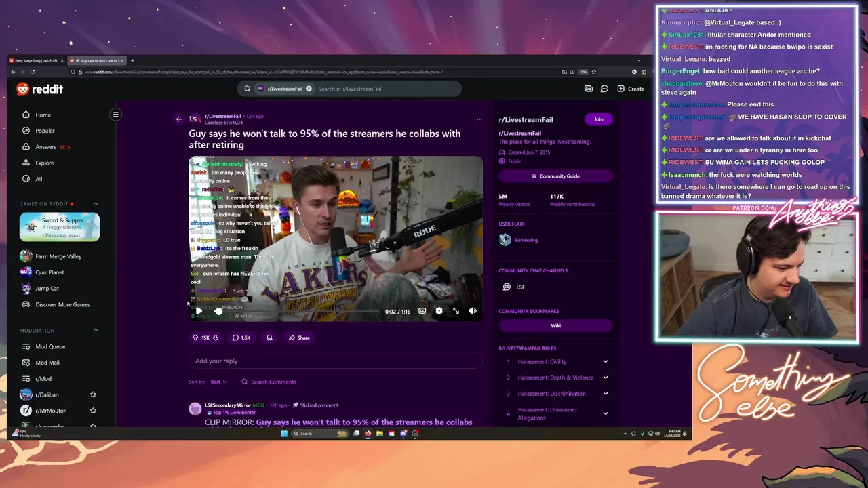
Task: Open video settings gear
Action: [439, 311]
